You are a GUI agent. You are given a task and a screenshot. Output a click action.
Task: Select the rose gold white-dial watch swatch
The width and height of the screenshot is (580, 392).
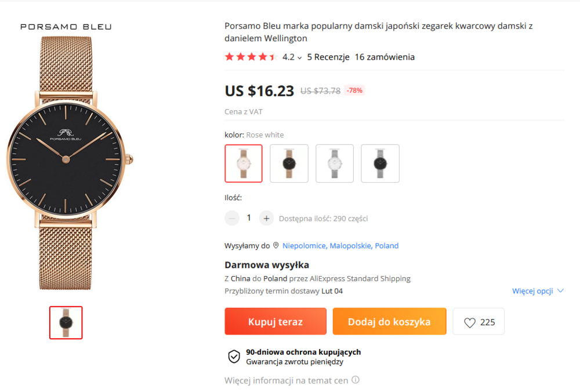coord(244,164)
